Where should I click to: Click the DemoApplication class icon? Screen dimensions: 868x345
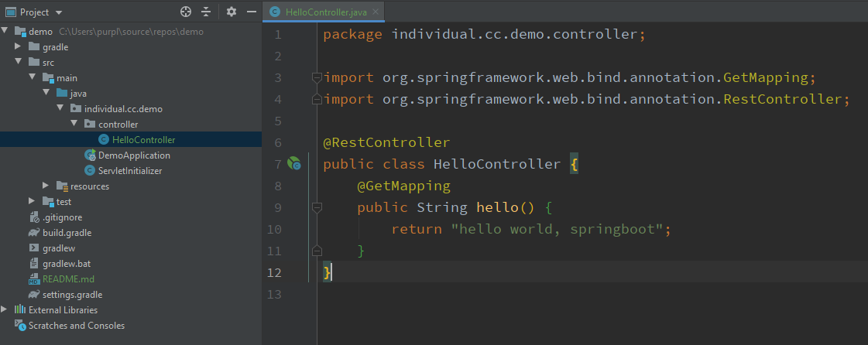[x=90, y=155]
